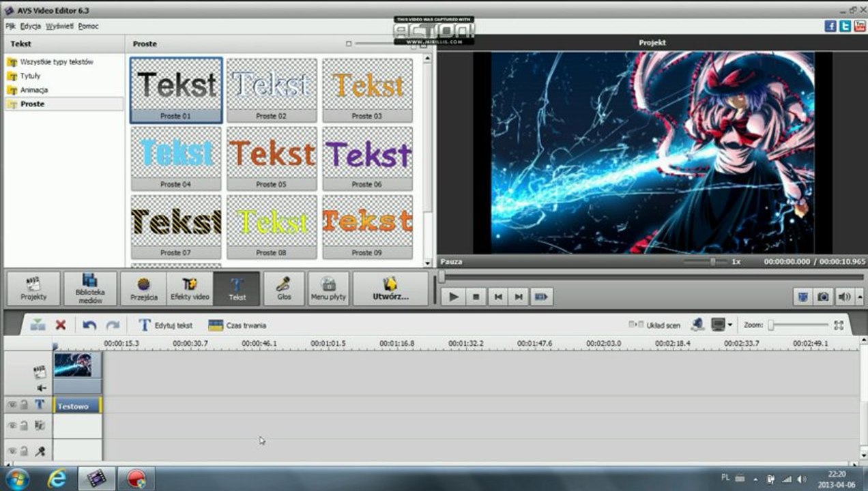
Task: Click the preset list scroll-down arrow
Action: click(x=427, y=263)
